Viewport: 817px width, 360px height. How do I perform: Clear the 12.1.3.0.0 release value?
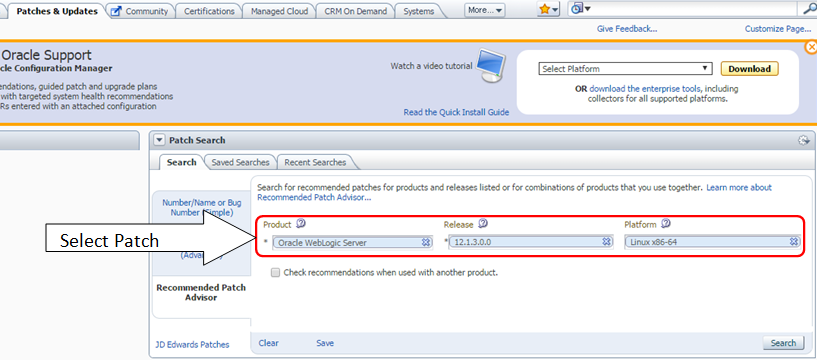(x=606, y=242)
